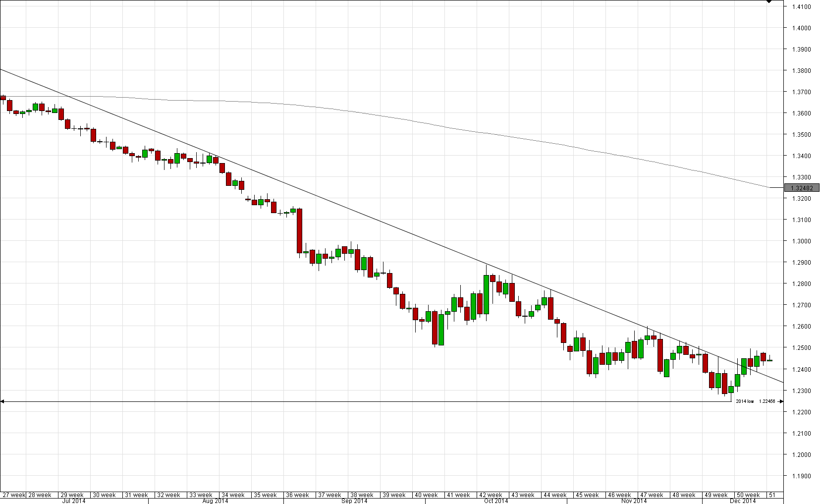
Task: Click the left arrowhead of the 2014 low line
Action: [x=2, y=401]
